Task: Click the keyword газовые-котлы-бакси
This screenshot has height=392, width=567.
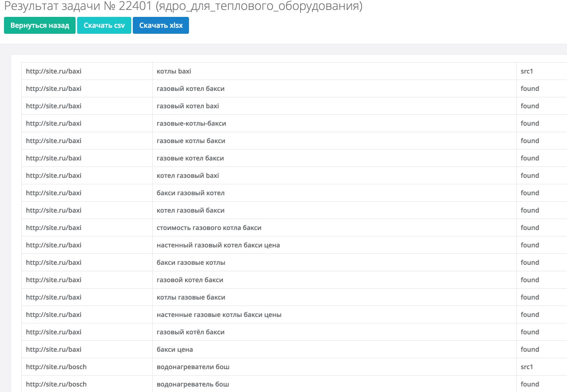Action: (191, 123)
